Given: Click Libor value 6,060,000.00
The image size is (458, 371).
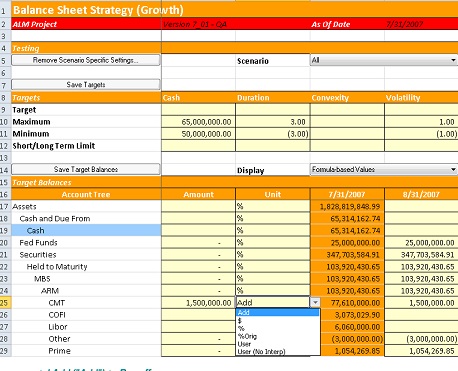Looking at the screenshot, I should (352, 327).
